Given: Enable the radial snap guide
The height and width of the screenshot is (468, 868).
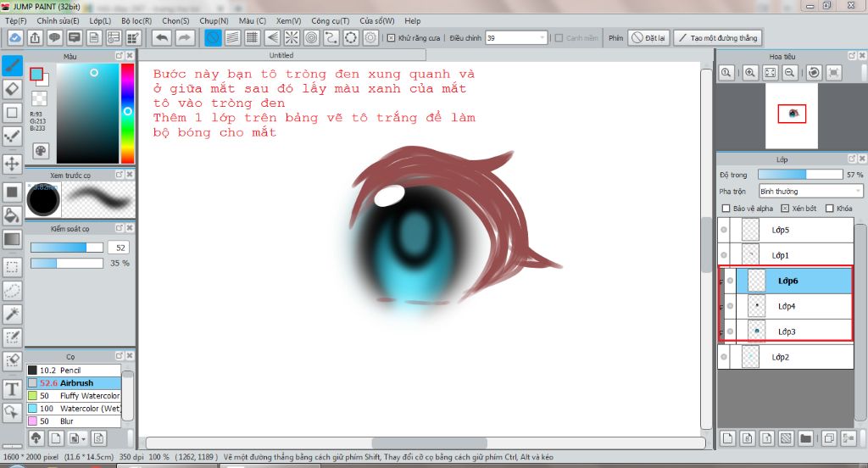Looking at the screenshot, I should tap(292, 37).
